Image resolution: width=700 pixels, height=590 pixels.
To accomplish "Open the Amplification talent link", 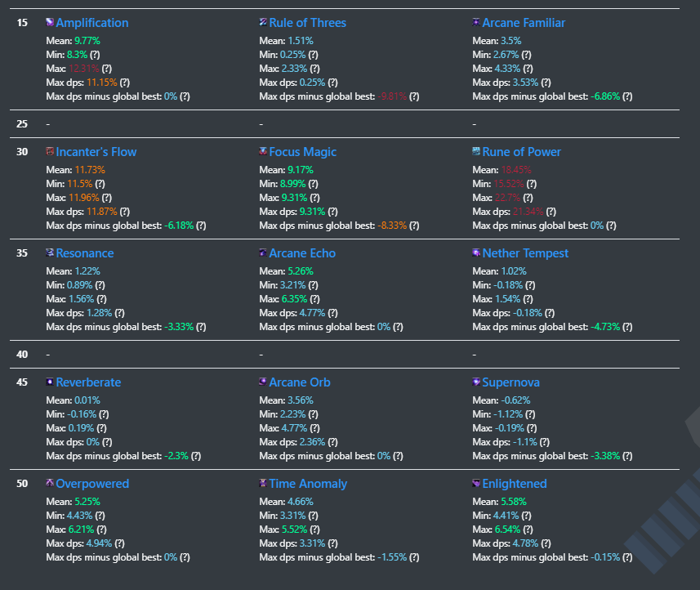I will pyautogui.click(x=92, y=23).
